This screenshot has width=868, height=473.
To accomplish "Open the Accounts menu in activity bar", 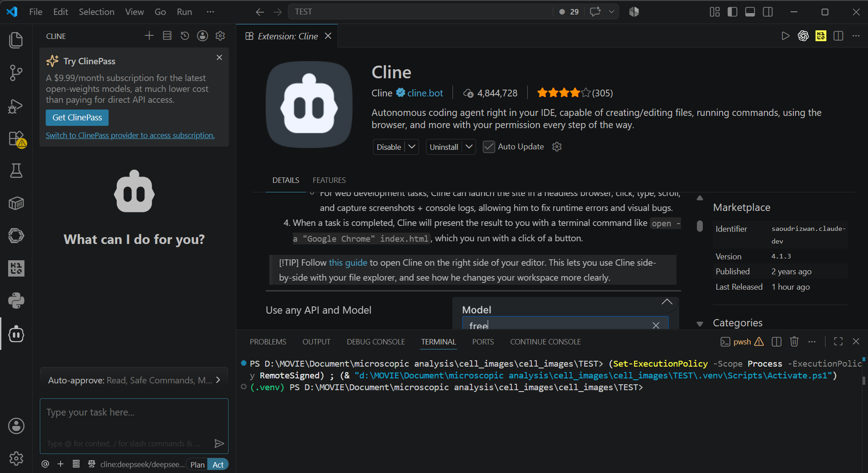I will point(16,426).
